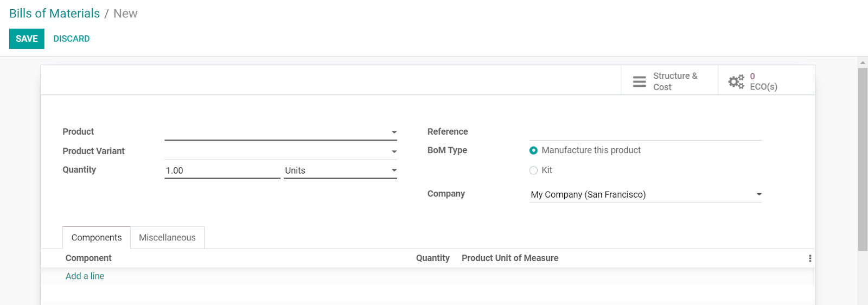The width and height of the screenshot is (868, 305).
Task: Click the DISCARD button
Action: tap(72, 39)
